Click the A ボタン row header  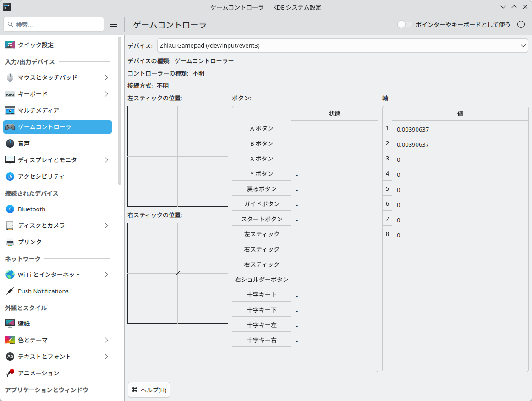262,128
